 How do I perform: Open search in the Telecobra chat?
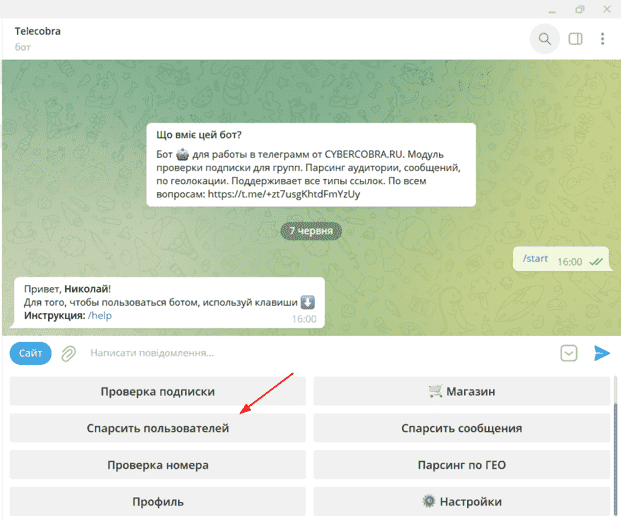click(x=545, y=39)
